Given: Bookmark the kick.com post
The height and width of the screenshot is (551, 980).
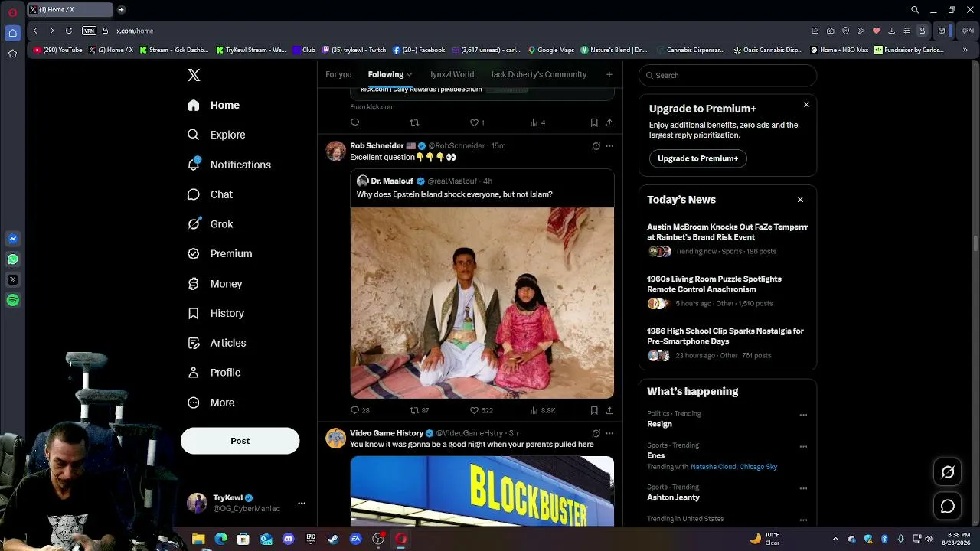Looking at the screenshot, I should [x=594, y=122].
